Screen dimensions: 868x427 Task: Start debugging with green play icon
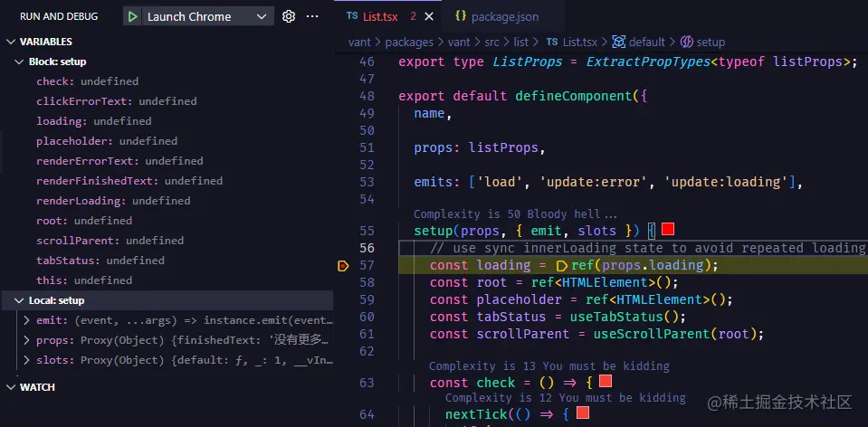tap(132, 16)
